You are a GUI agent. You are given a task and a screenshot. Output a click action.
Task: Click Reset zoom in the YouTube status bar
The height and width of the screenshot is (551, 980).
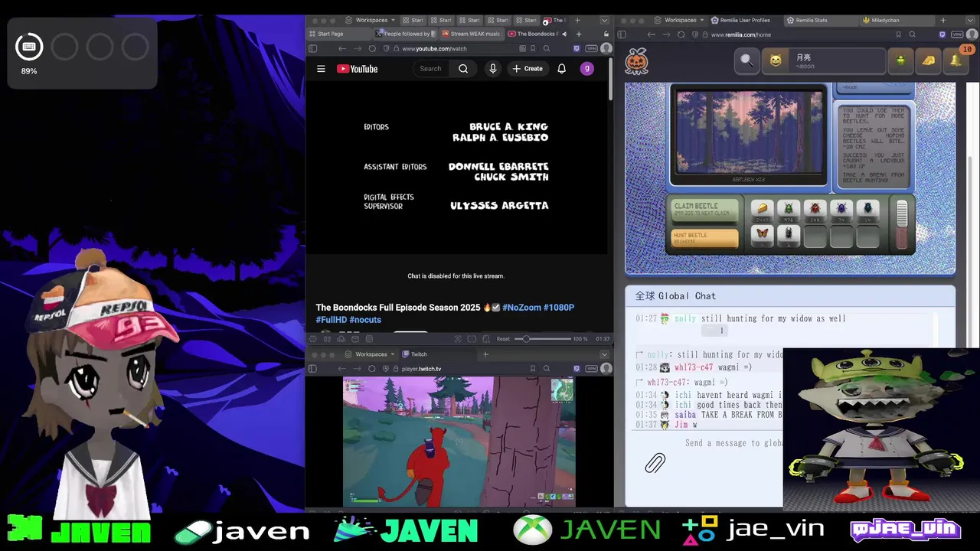(503, 339)
